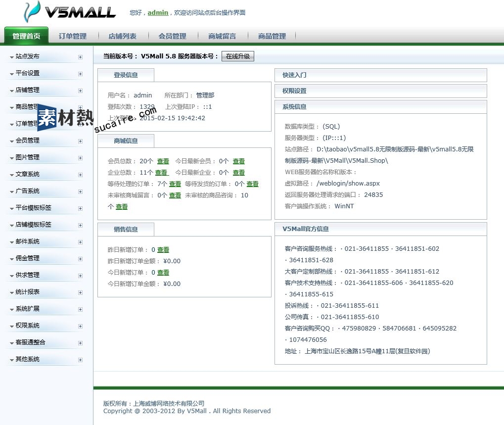The width and height of the screenshot is (504, 425).
Task: Expand the 平台设置 sidebar section label
Action: (x=27, y=73)
